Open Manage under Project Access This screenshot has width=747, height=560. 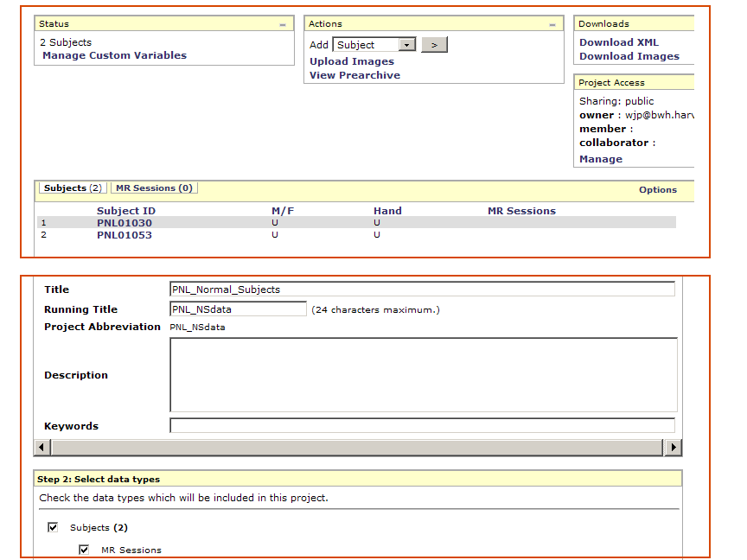coord(600,159)
